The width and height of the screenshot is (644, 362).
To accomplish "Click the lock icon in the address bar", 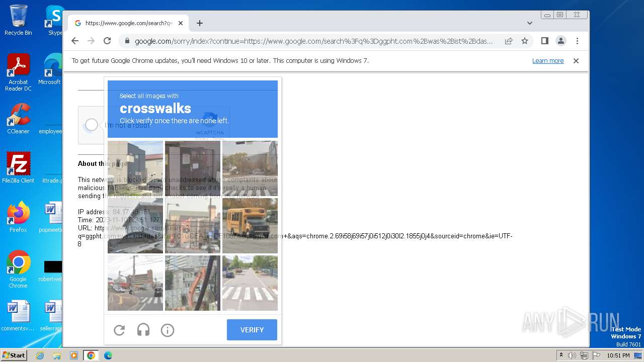I will pyautogui.click(x=127, y=41).
